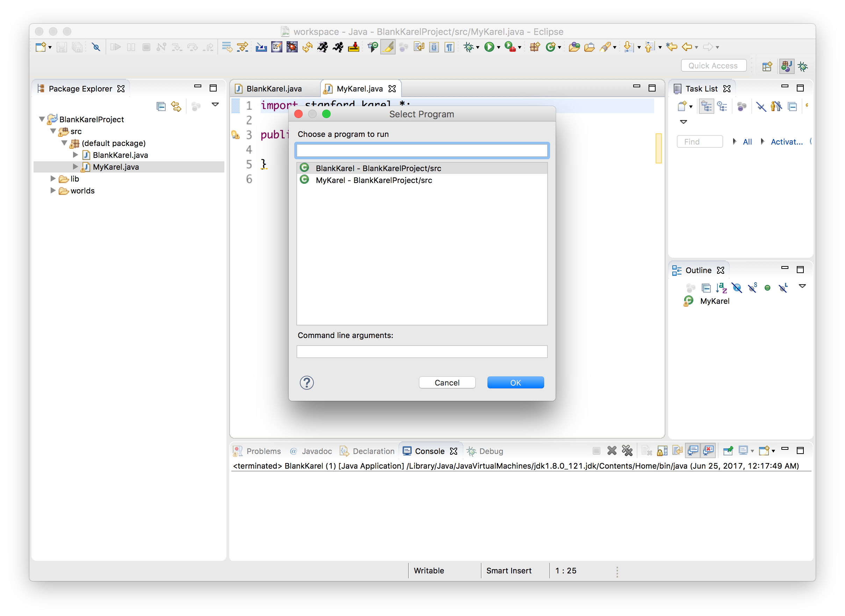Toggle Hide Fields in Outline toolbar
This screenshot has height=616, width=845.
pos(737,287)
